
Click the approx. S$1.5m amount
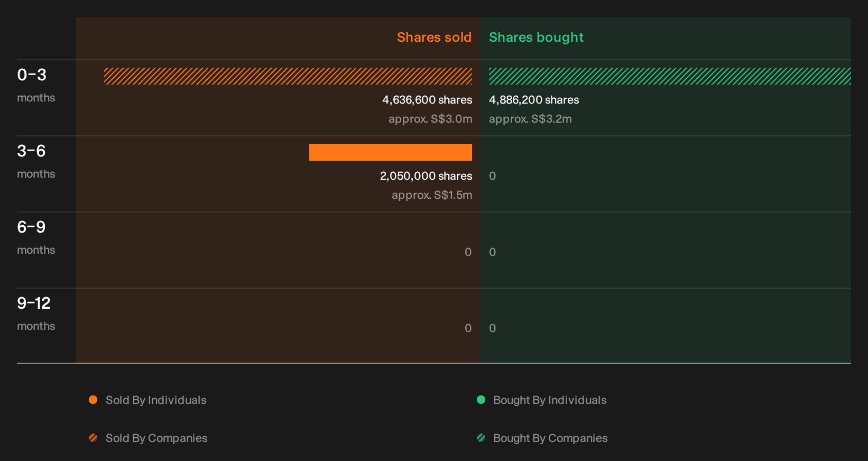[432, 195]
